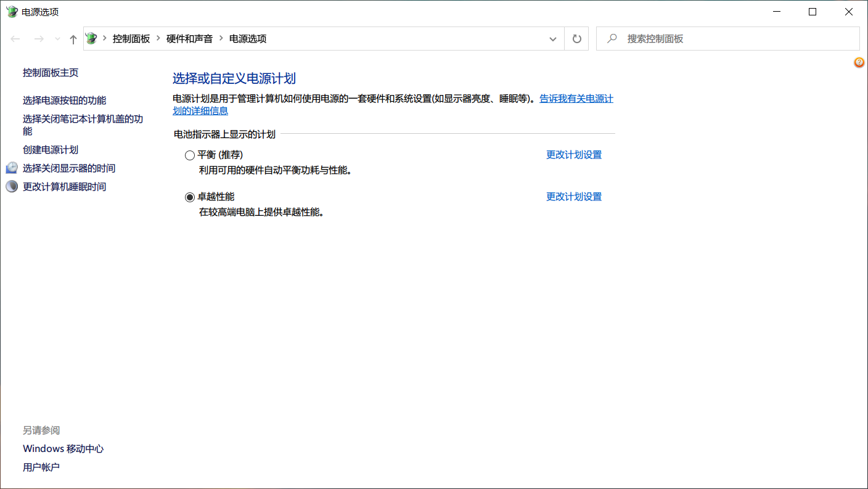This screenshot has height=489, width=868.
Task: Expand the address bar history dropdown
Action: click(552, 39)
